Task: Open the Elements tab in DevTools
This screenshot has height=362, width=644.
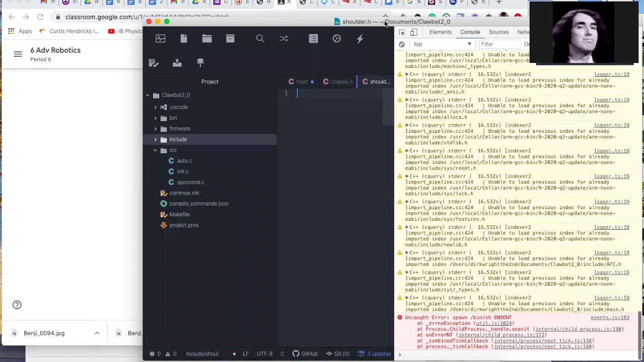Action: [x=440, y=32]
